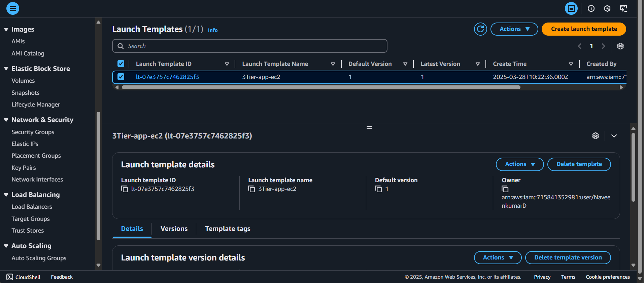This screenshot has height=283, width=644.
Task: Open Volumes in the sidebar
Action: coord(23,81)
